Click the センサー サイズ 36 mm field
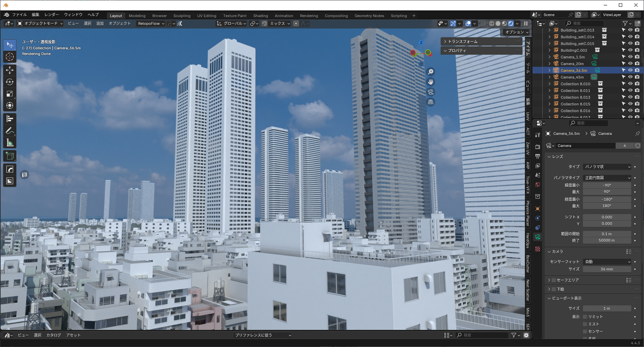The image size is (644, 347). [607, 269]
